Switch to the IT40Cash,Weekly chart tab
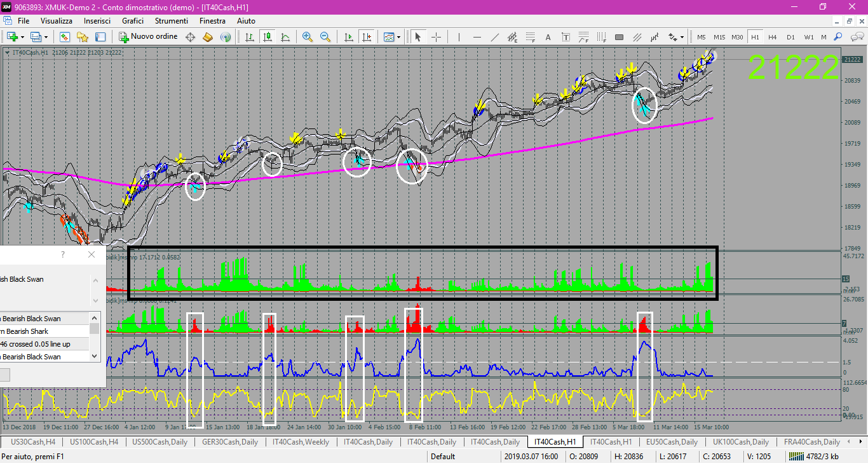The width and height of the screenshot is (868, 463). (x=301, y=441)
